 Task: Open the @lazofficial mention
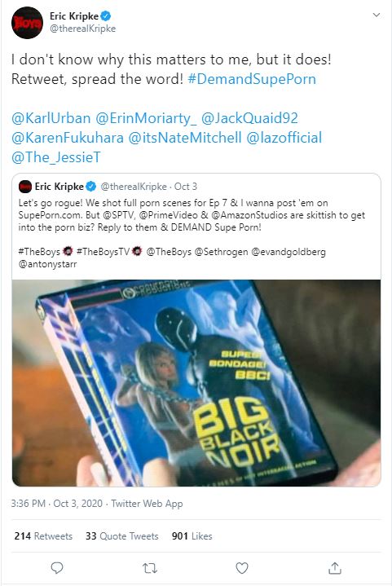284,138
